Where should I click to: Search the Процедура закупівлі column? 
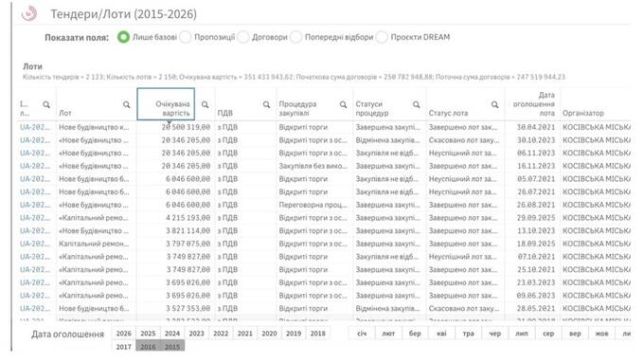tap(344, 105)
